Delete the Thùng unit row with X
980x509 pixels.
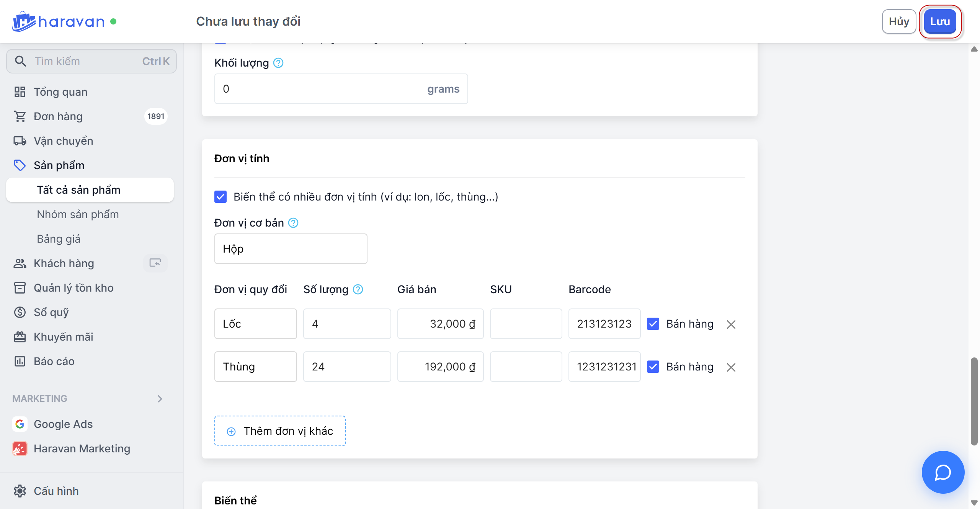(731, 367)
